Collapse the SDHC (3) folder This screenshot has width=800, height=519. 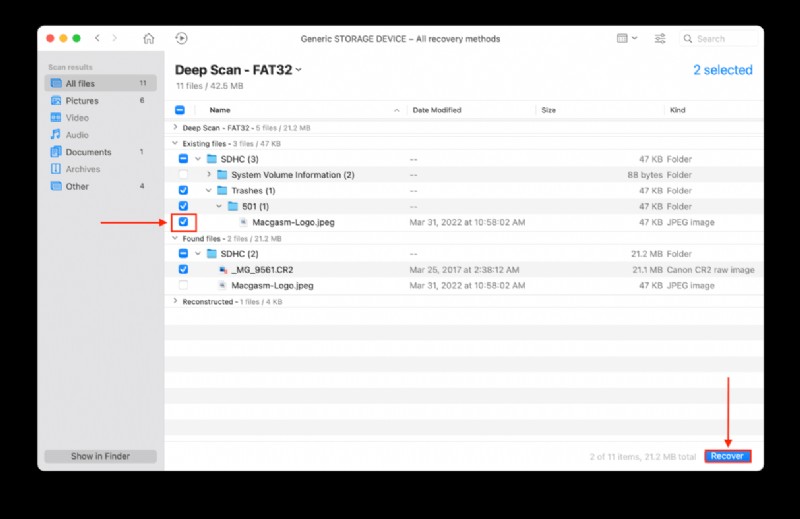click(198, 159)
